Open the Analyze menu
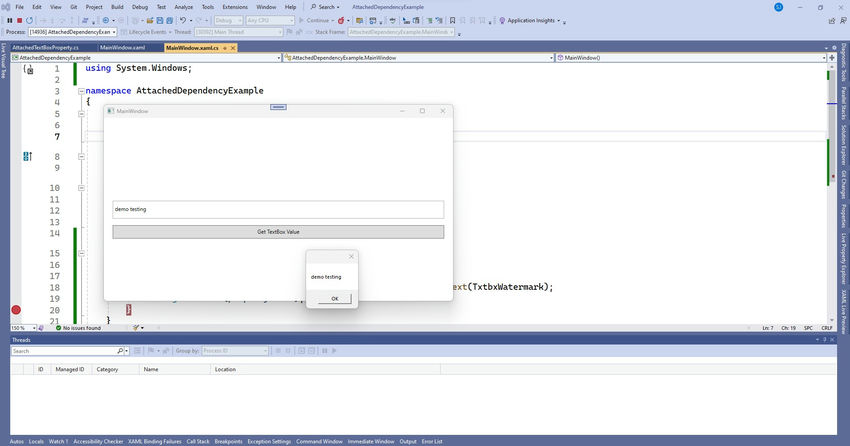 coord(184,7)
